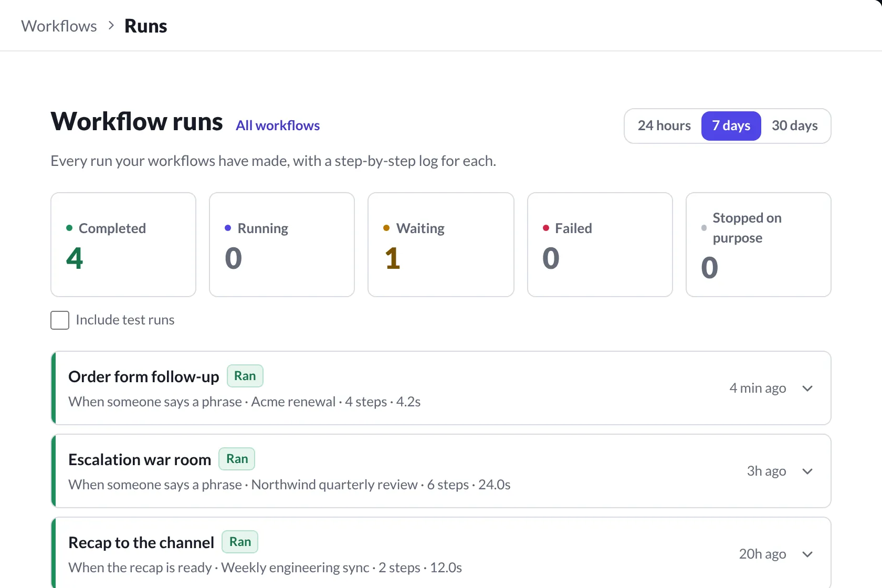Click the Workflow runs page heading
Screen dimensions: 882x588
pyautogui.click(x=136, y=121)
